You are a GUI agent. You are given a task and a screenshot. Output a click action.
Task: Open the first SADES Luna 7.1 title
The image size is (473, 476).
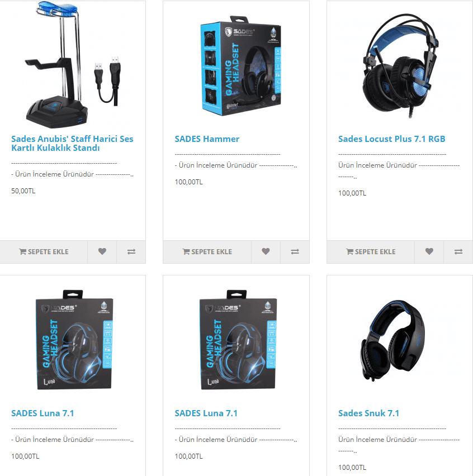click(42, 413)
